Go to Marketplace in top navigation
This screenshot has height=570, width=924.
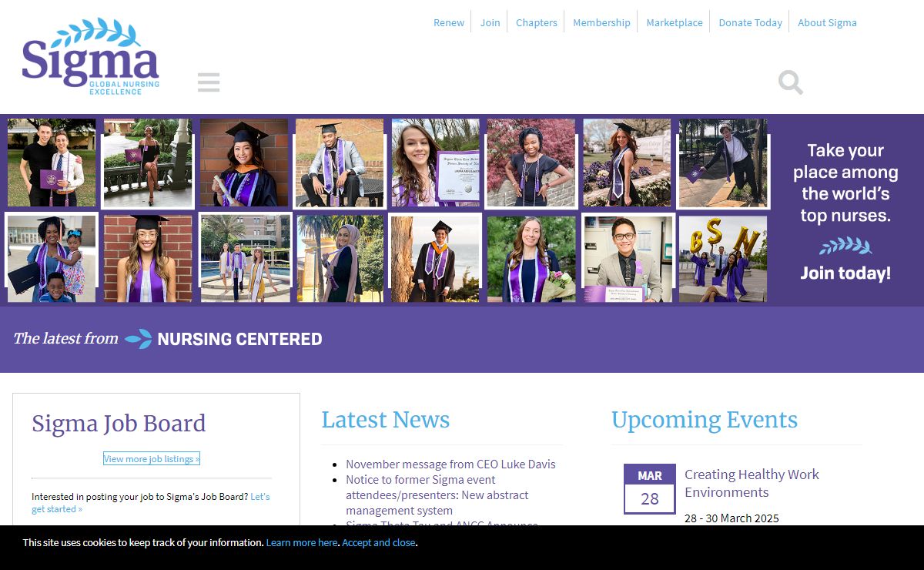[x=675, y=22]
